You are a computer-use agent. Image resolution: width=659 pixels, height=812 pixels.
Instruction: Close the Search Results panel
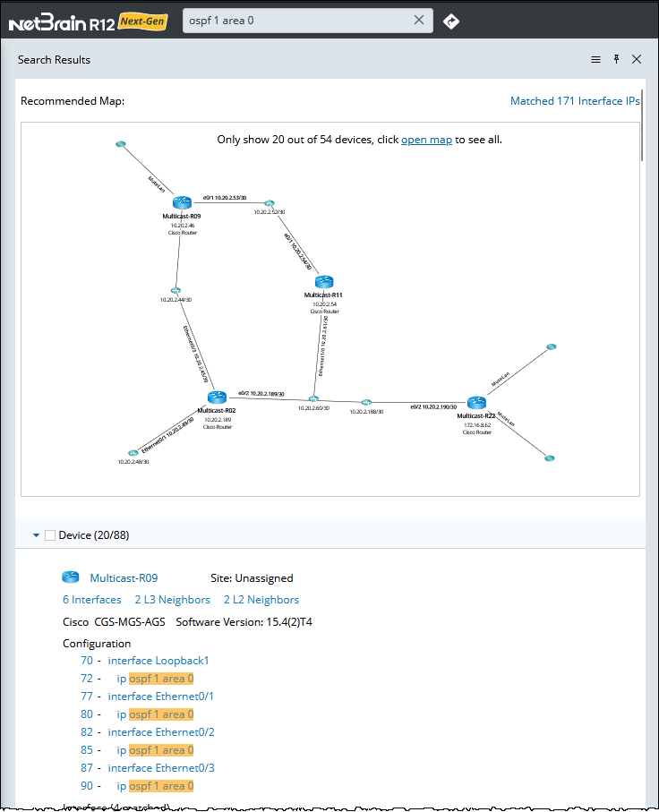click(x=637, y=60)
